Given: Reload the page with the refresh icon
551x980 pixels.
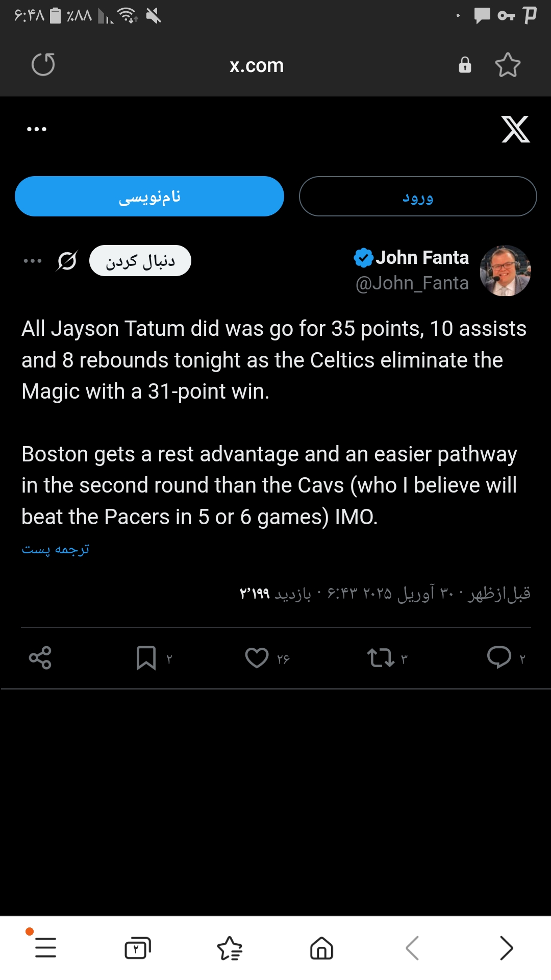Looking at the screenshot, I should (x=43, y=65).
